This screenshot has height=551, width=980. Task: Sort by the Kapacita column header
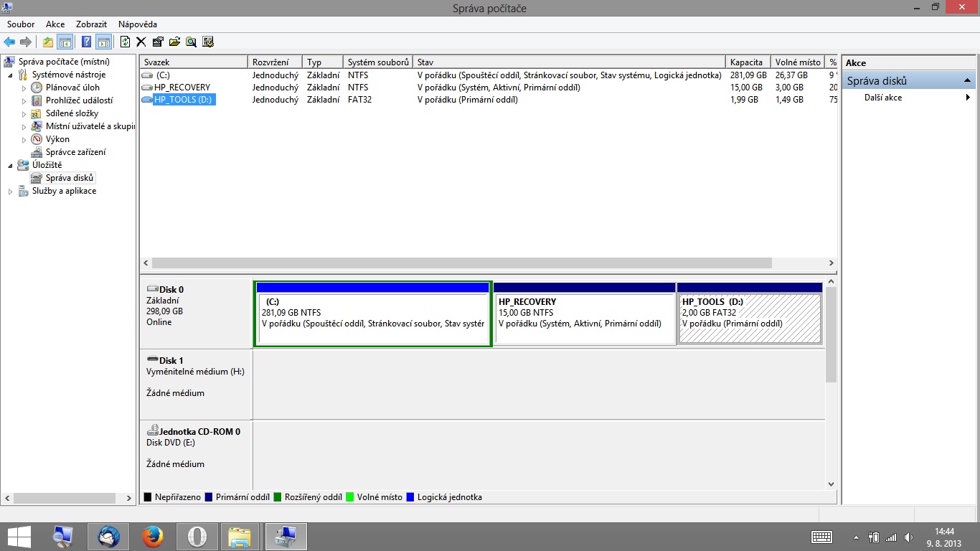pyautogui.click(x=748, y=62)
